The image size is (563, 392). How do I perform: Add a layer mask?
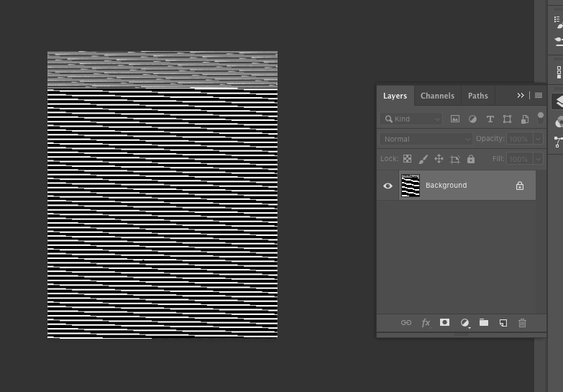pos(444,322)
